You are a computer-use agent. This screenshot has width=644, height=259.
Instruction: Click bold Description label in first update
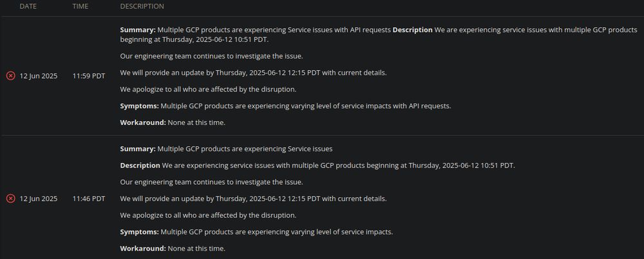[x=413, y=30]
